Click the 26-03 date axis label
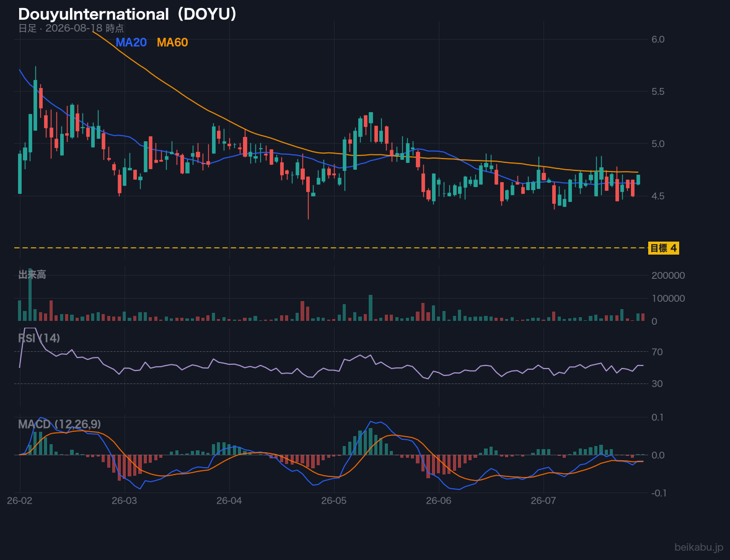This screenshot has height=560, width=730. [125, 501]
